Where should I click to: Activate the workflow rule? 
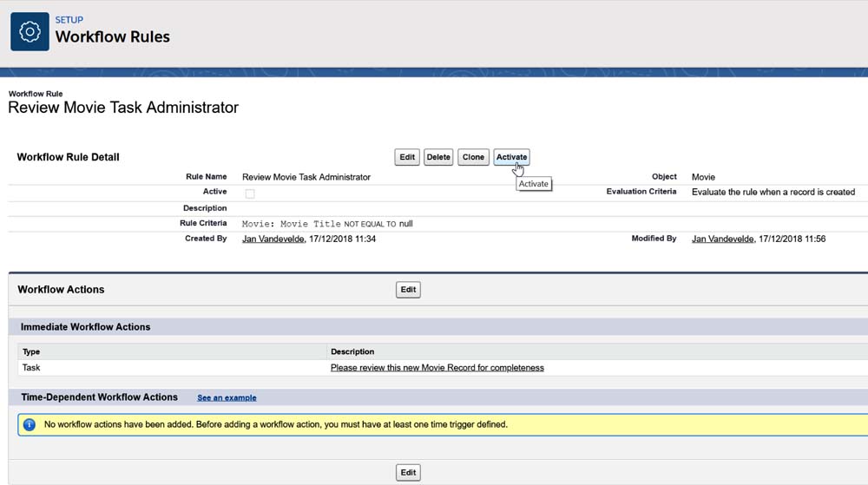[511, 157]
